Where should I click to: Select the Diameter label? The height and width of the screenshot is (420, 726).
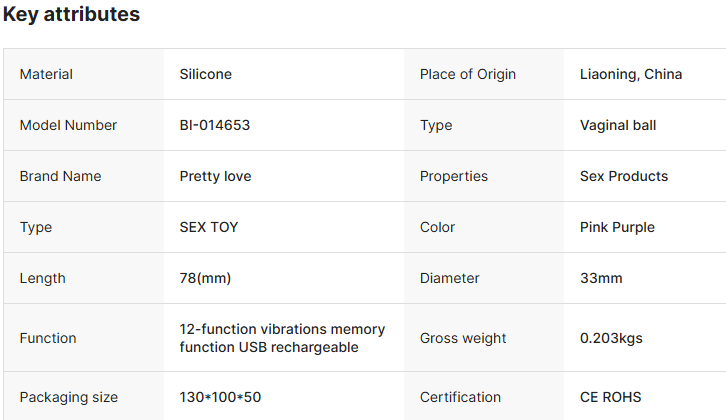point(450,278)
